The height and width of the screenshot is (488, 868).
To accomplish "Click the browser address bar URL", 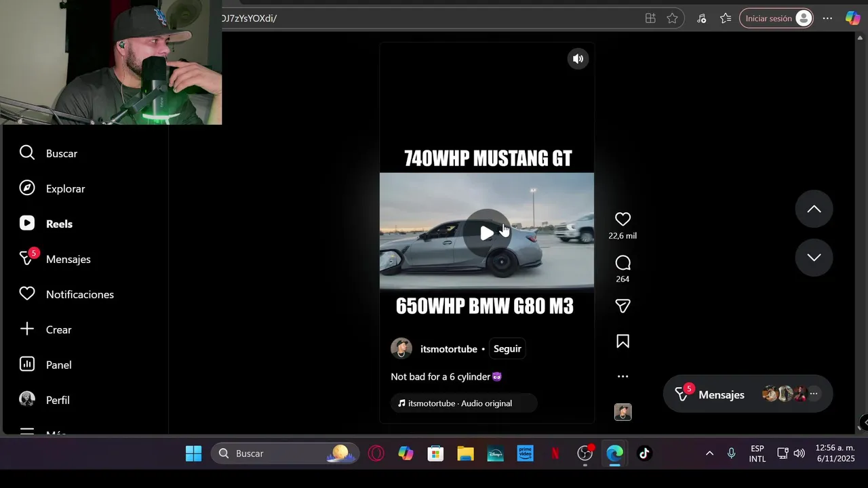I will point(249,18).
